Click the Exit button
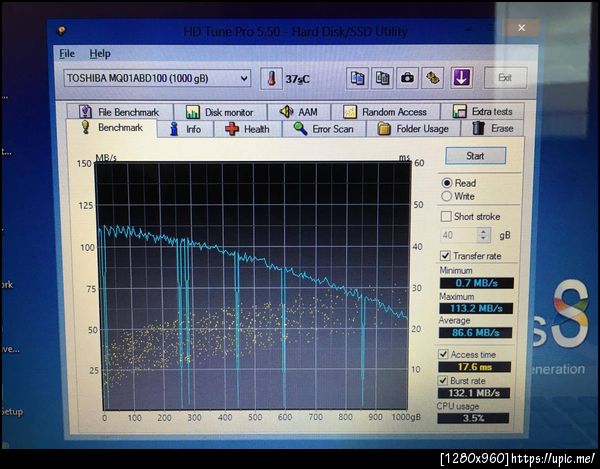Image resolution: width=600 pixels, height=469 pixels. [505, 78]
